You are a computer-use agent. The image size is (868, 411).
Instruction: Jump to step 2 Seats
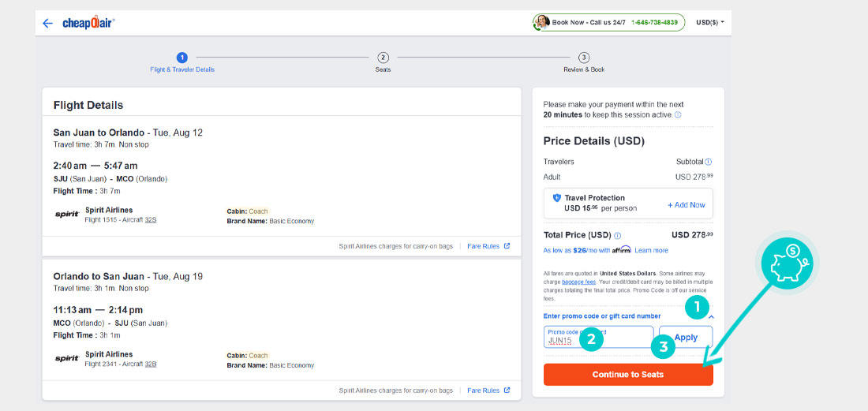[x=383, y=62]
